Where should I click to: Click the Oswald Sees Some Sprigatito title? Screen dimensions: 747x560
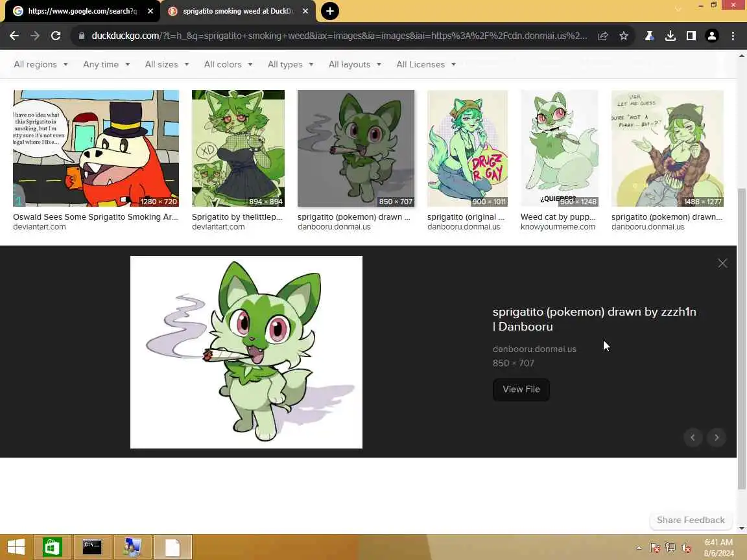[95, 216]
